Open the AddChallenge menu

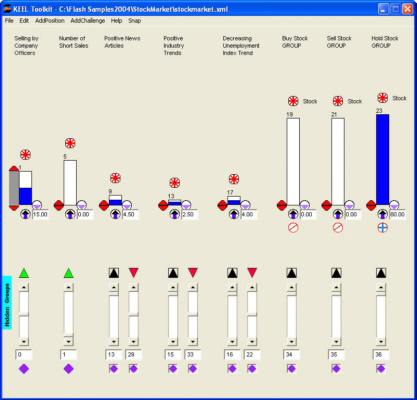click(88, 21)
